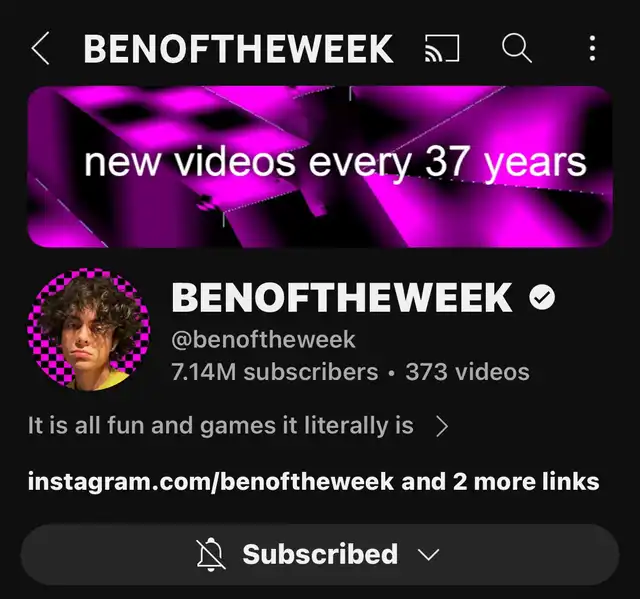Viewport: 640px width, 599px height.
Task: Click the purple channel banner image
Action: (320, 166)
